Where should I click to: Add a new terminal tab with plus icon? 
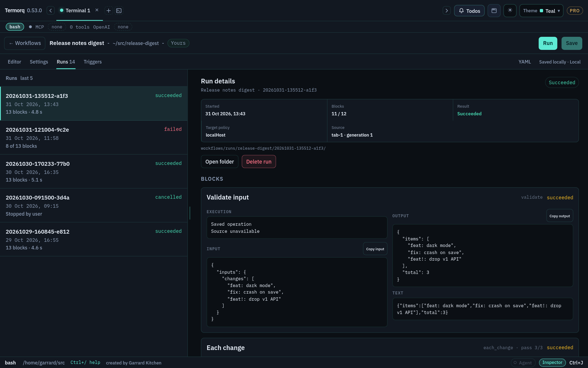(x=109, y=11)
